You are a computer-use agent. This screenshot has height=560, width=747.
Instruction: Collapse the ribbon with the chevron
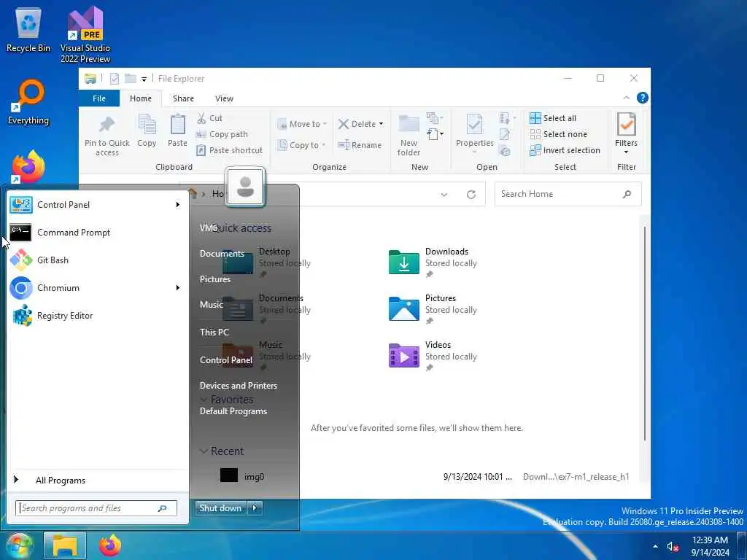627,98
